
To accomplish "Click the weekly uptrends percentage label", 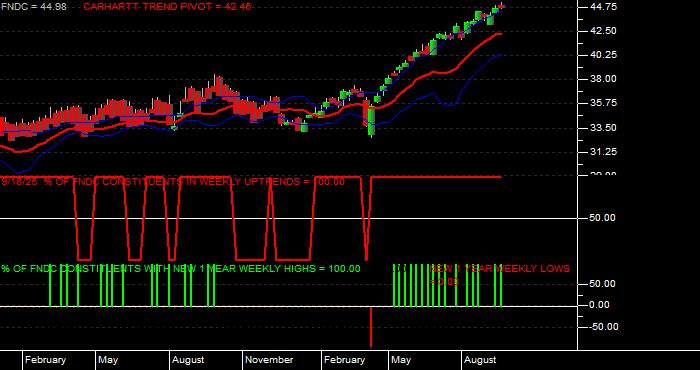I will (x=173, y=182).
